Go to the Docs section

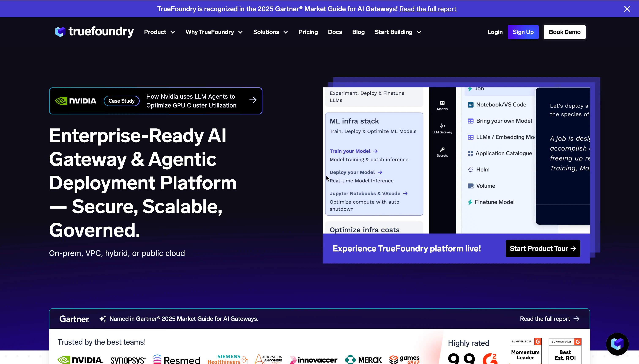pyautogui.click(x=335, y=32)
